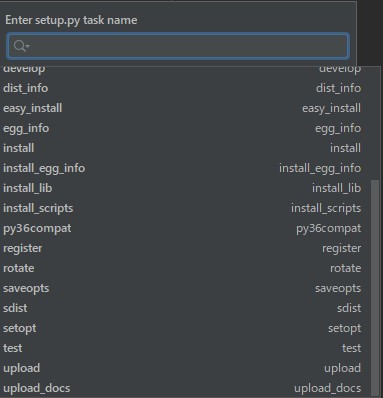Select the saveopts task

pos(185,288)
